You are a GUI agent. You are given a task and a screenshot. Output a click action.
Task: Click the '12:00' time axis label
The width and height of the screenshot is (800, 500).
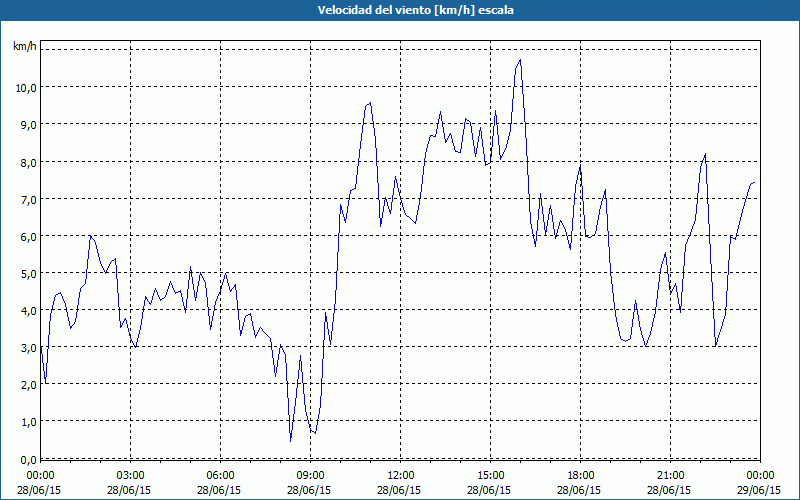401,476
